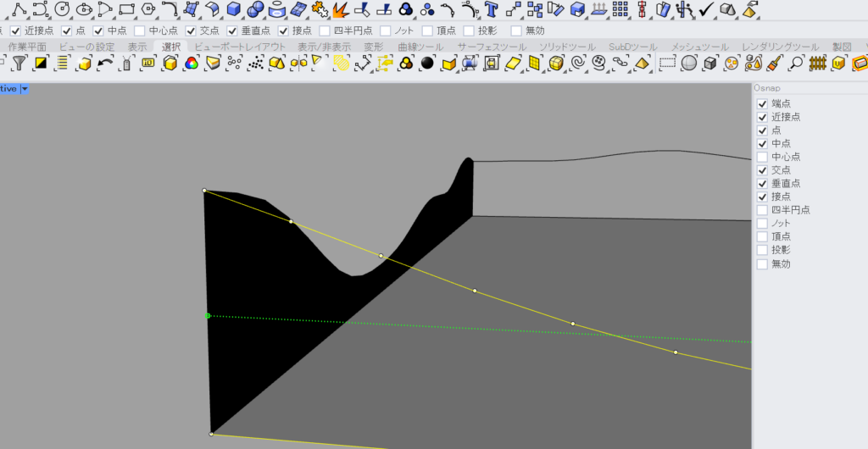
Task: Click the undo selection arrow icon
Action: pos(105,64)
